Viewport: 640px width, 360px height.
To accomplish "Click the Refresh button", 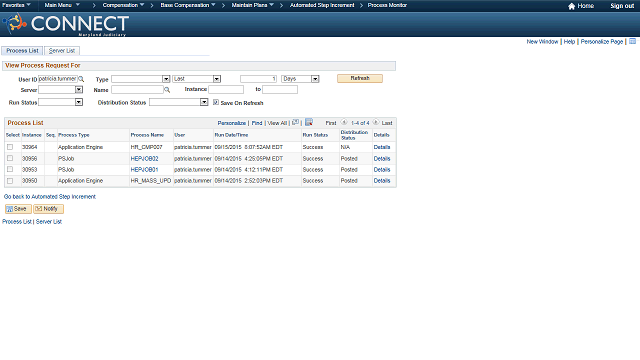I will coord(360,78).
